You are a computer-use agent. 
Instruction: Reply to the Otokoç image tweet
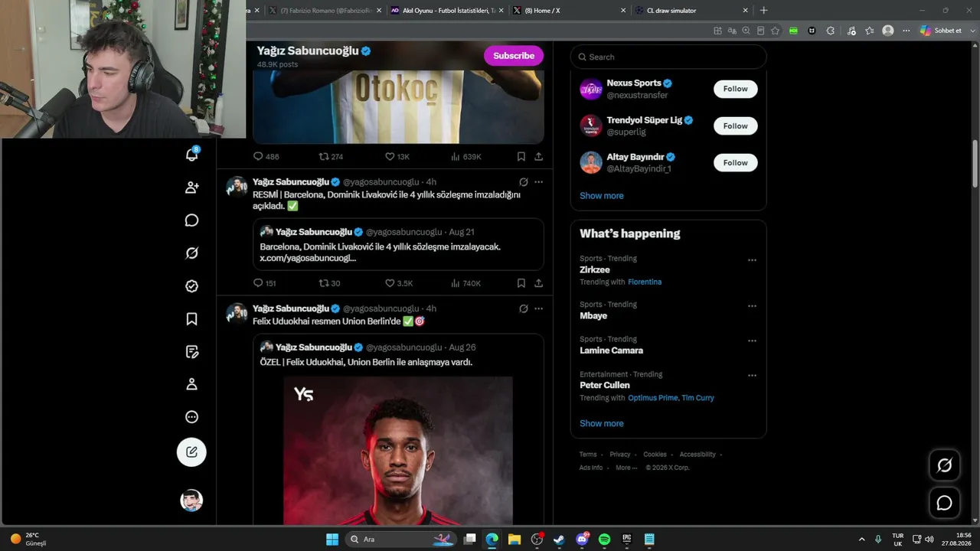(266, 156)
